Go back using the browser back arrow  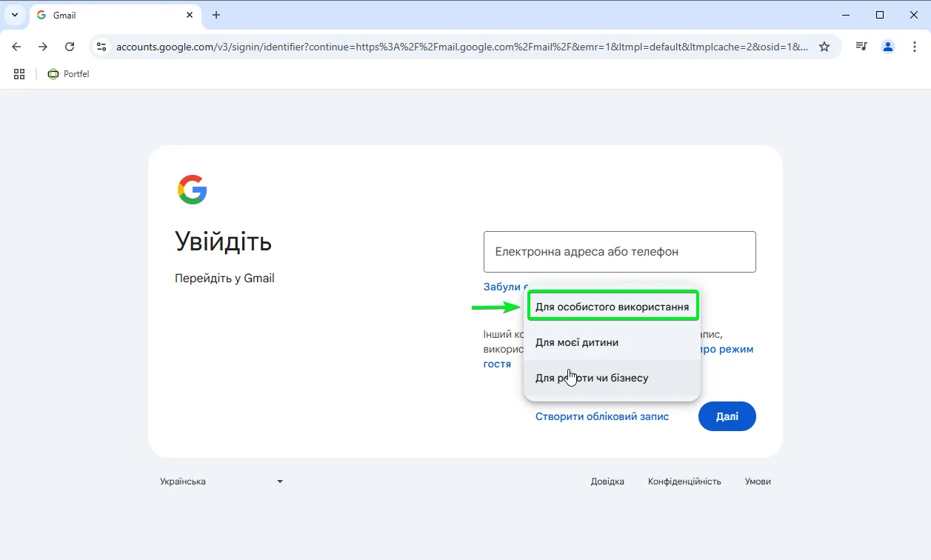click(x=16, y=47)
